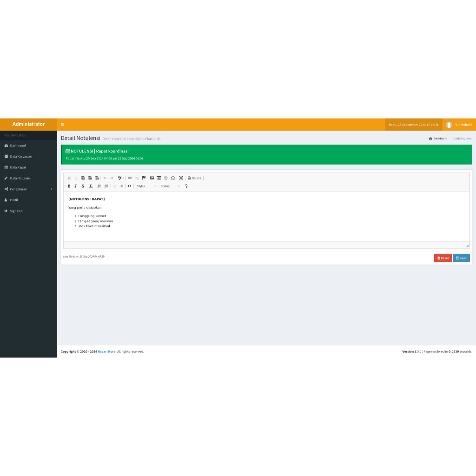Insert a table into the notulensi editor
This screenshot has width=476, height=476.
pos(159,178)
